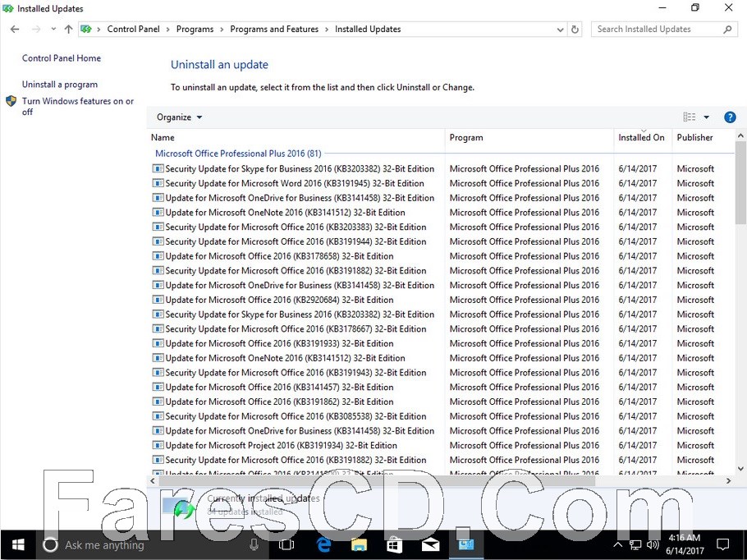Open the Windows Start menu

[18, 544]
